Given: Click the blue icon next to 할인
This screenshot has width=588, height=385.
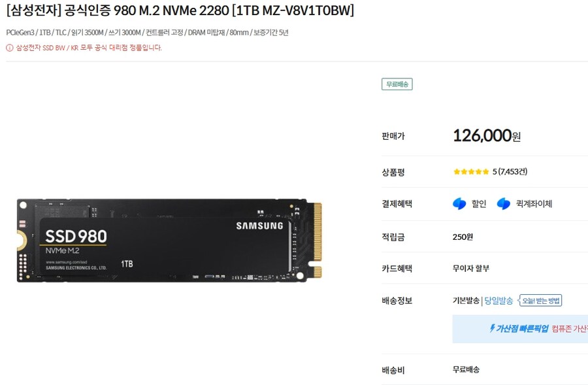Looking at the screenshot, I should tap(459, 204).
